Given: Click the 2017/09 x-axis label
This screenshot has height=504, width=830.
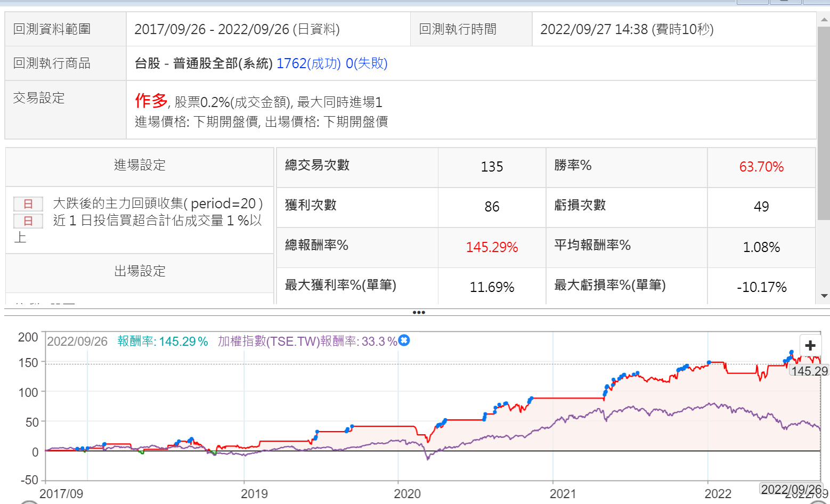Looking at the screenshot, I should pyautogui.click(x=61, y=493).
